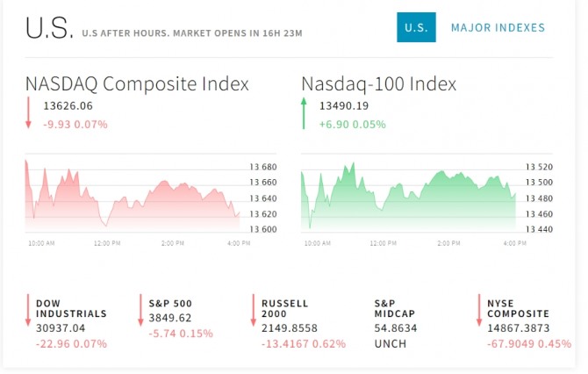The image size is (588, 374).
Task: Select the U.S. tab
Action: coord(415,28)
